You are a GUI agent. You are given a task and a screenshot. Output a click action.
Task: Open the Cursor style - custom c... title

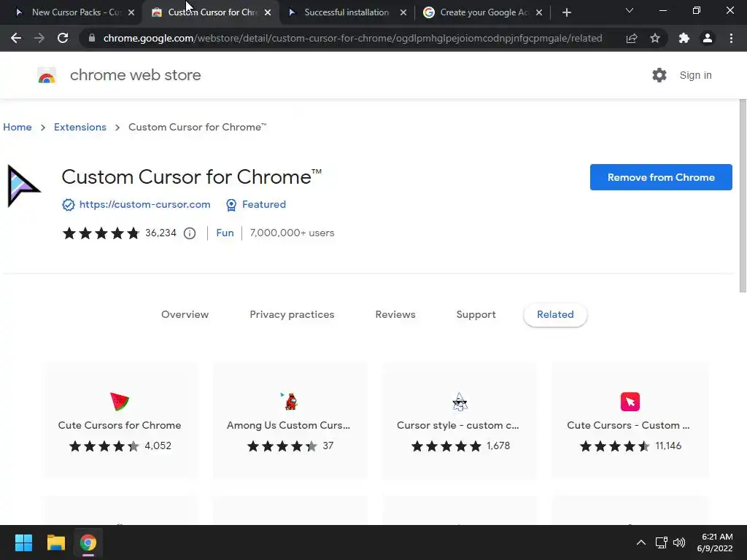point(458,425)
